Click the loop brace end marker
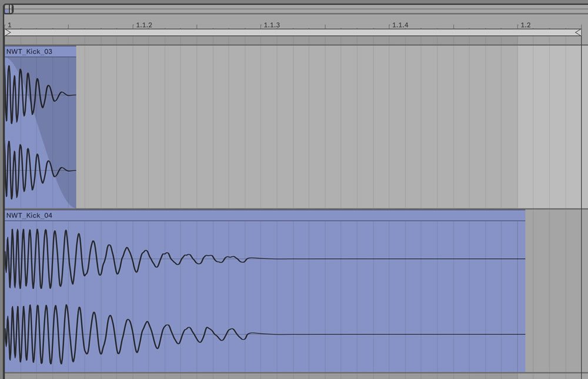Image resolution: width=588 pixels, height=379 pixels. pos(578,33)
